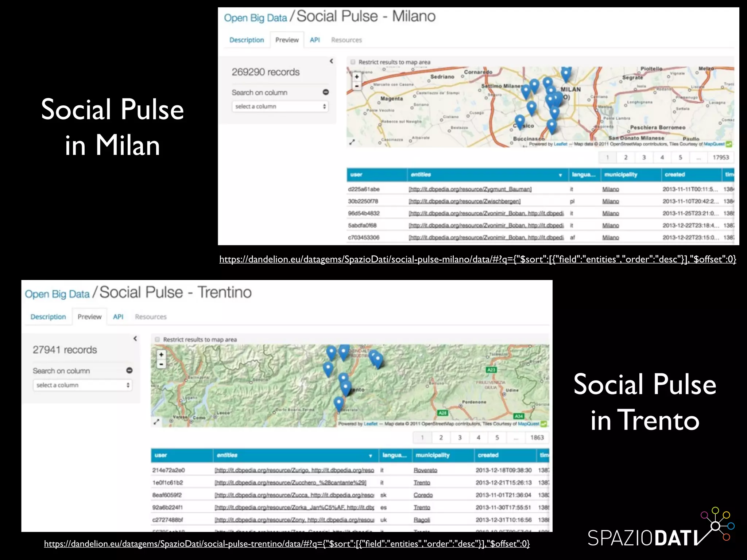
Task: Sort the Milano table by entities column arrow
Action: [x=560, y=175]
